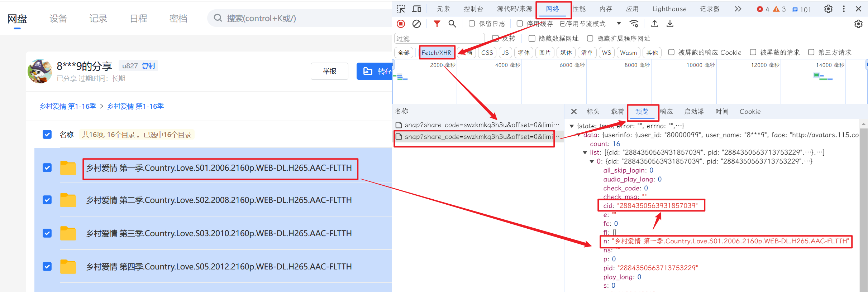This screenshot has width=868, height=292.
Task: Toggle the red filter funnel icon
Action: pyautogui.click(x=437, y=24)
